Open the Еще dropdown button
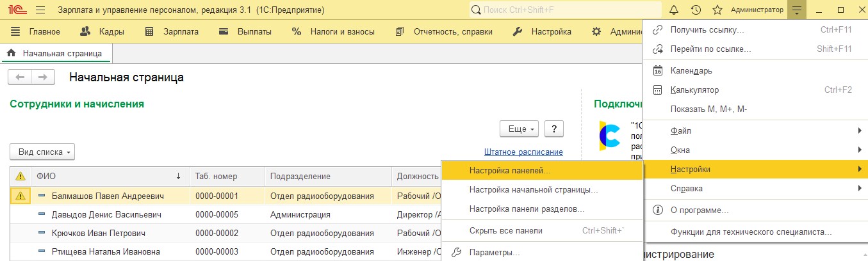 pos(520,129)
